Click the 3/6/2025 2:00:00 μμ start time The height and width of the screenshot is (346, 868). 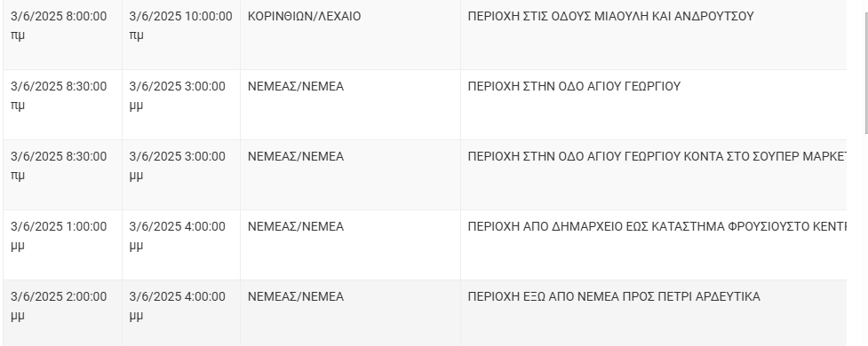click(59, 306)
